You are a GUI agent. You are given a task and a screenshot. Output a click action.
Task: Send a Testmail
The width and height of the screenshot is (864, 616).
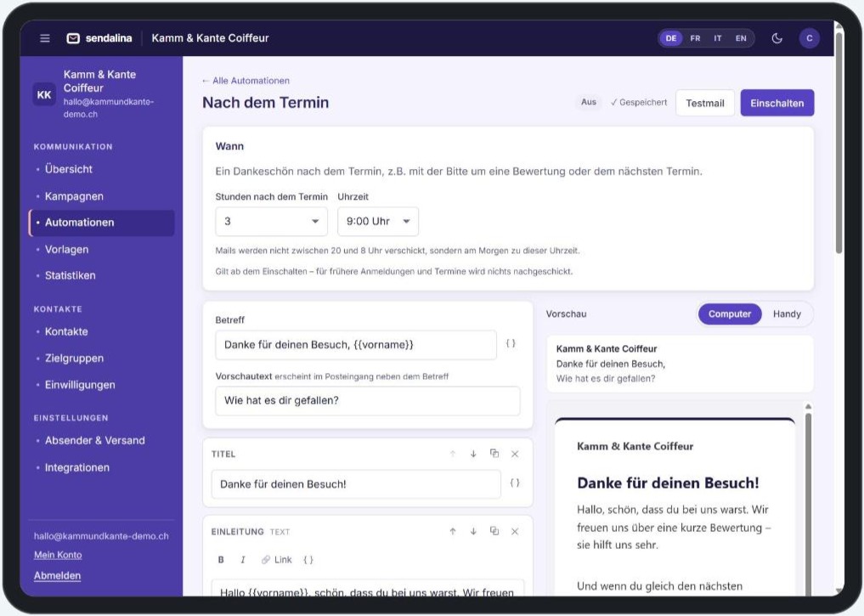pyautogui.click(x=705, y=103)
